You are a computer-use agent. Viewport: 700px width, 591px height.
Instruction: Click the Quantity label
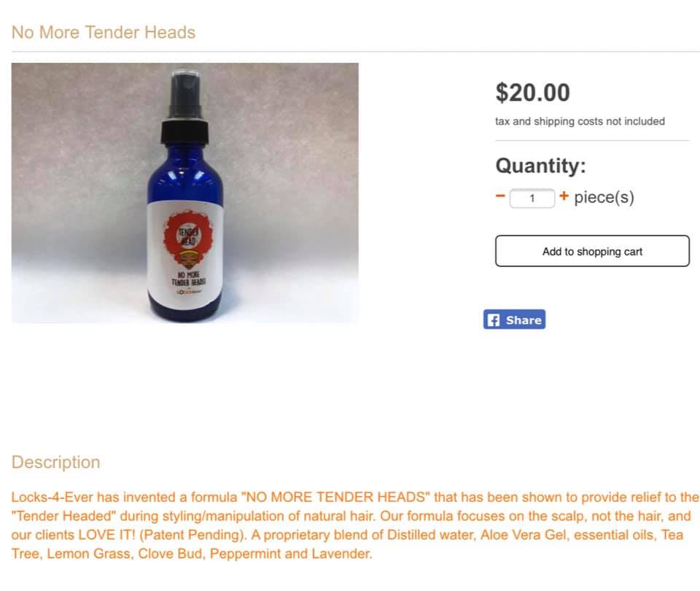[x=540, y=166]
